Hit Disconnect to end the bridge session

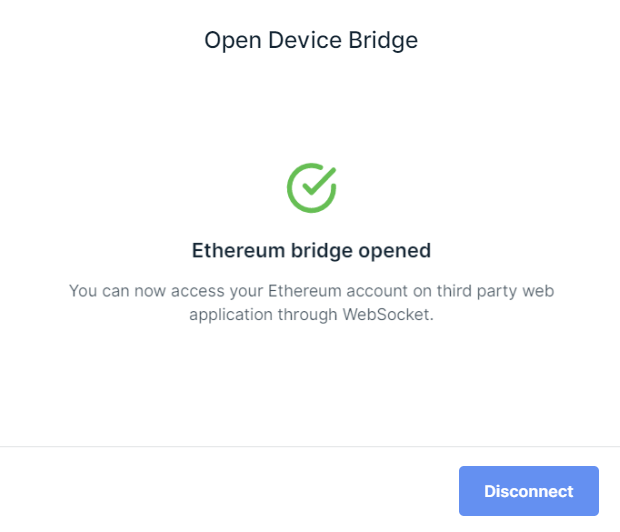click(x=528, y=491)
